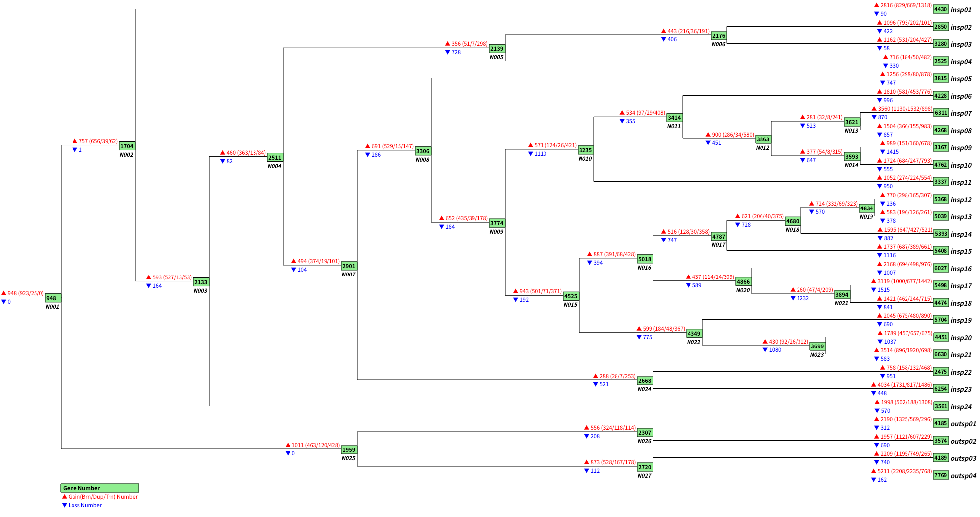Select gain text 460 (363/13/84)

click(246, 153)
